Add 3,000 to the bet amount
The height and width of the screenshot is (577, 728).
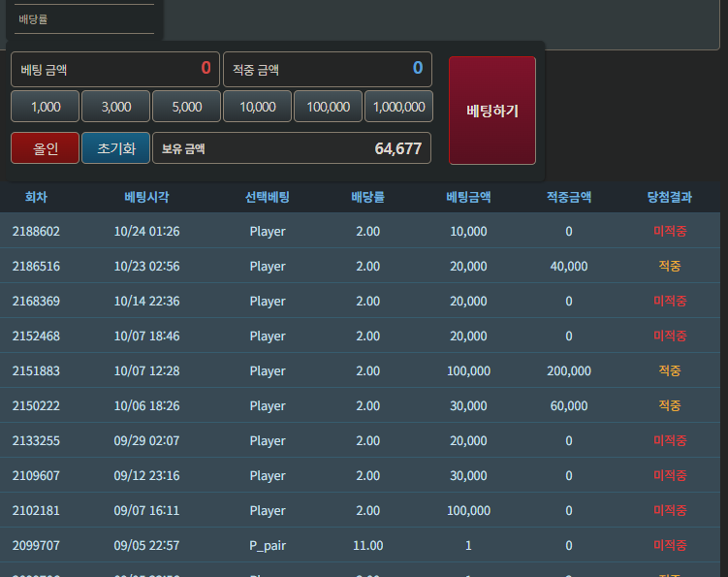tap(116, 107)
